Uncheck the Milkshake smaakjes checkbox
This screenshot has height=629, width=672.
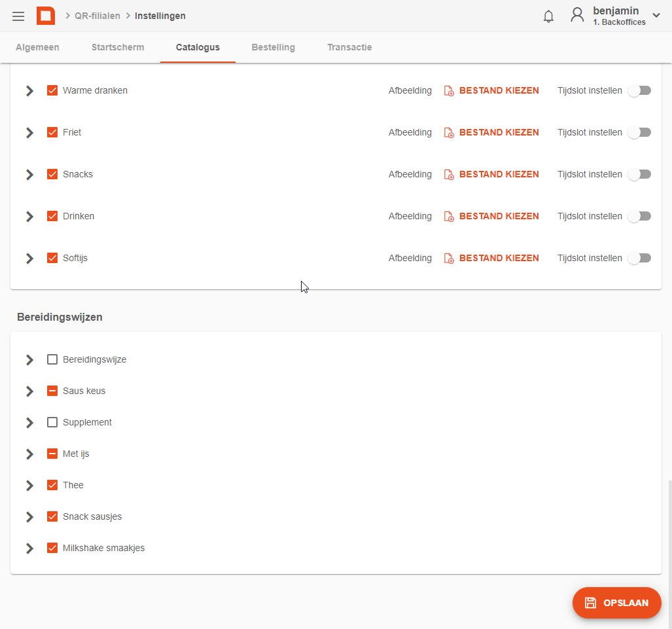[x=52, y=548]
